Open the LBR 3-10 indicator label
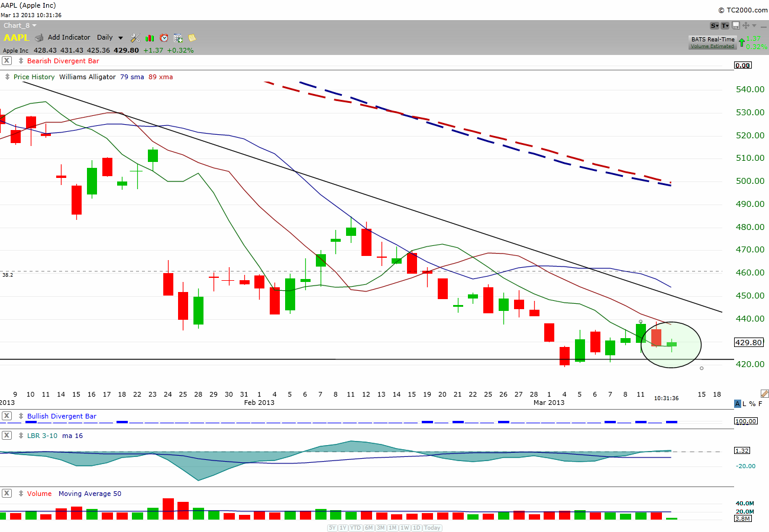 [x=43, y=436]
